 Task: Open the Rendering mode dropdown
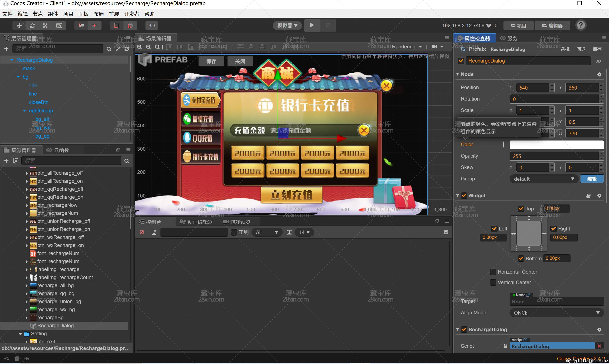pos(407,47)
